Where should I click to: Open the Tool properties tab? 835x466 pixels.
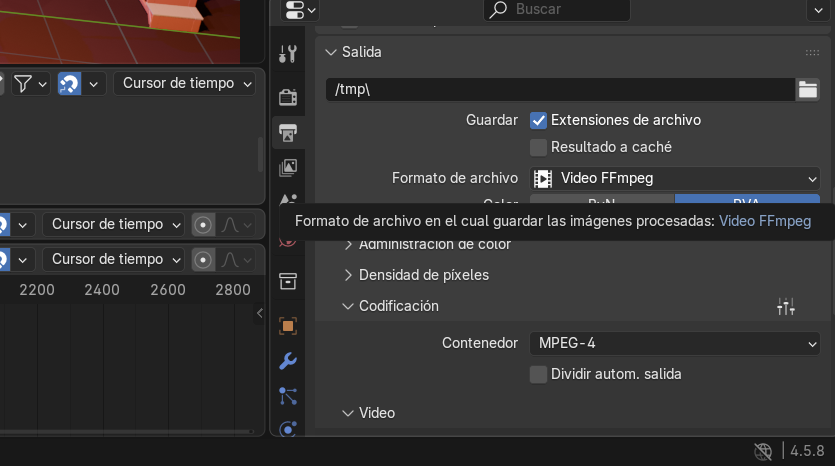[x=288, y=54]
